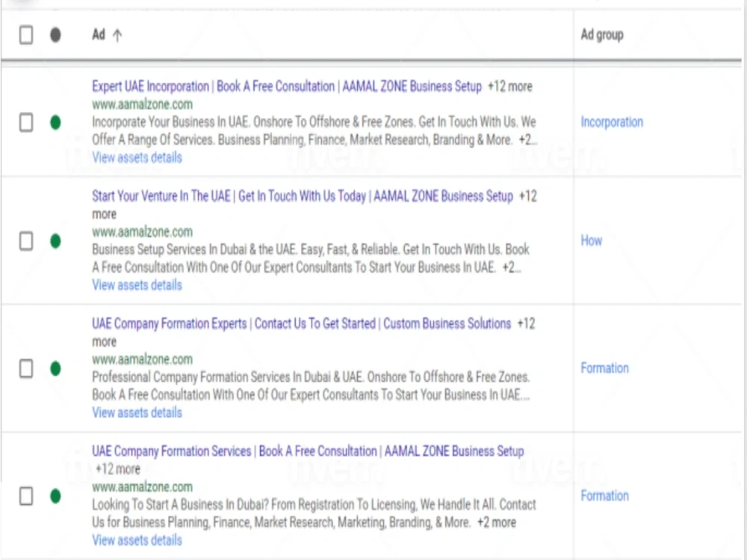Click +12 more on Expert UAE Incorporation headline
This screenshot has height=560, width=747.
click(x=510, y=87)
